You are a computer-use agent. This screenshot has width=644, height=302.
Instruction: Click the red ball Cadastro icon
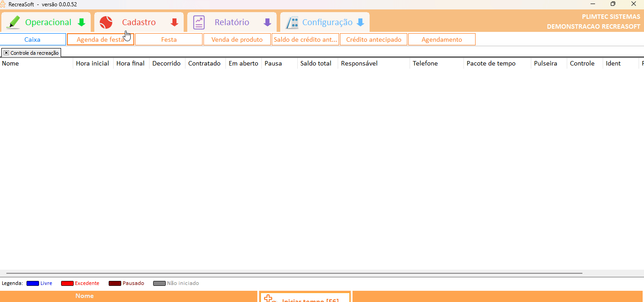tap(106, 22)
